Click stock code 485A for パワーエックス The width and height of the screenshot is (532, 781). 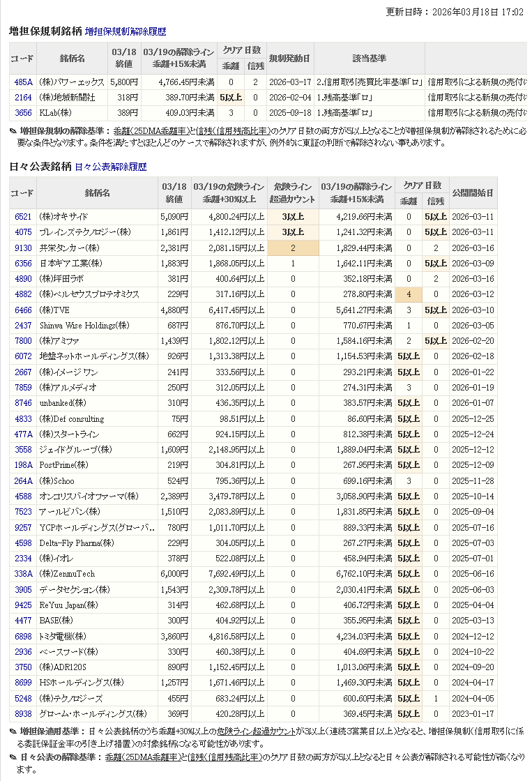pyautogui.click(x=23, y=82)
